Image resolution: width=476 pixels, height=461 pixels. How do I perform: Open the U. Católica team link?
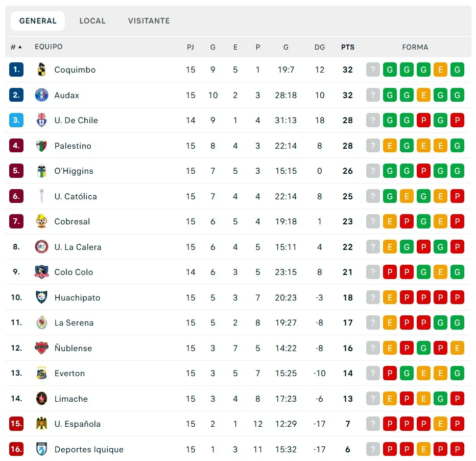76,196
